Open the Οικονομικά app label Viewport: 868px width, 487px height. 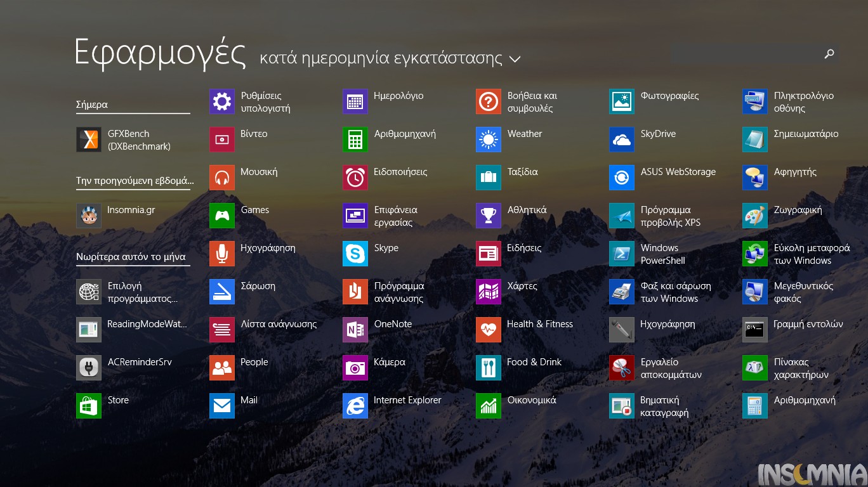pyautogui.click(x=532, y=400)
